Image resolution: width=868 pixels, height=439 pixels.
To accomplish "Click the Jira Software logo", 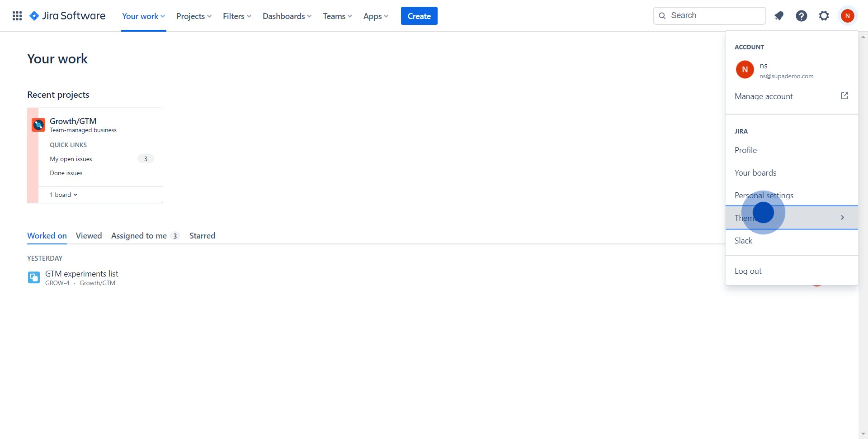I will coord(67,16).
